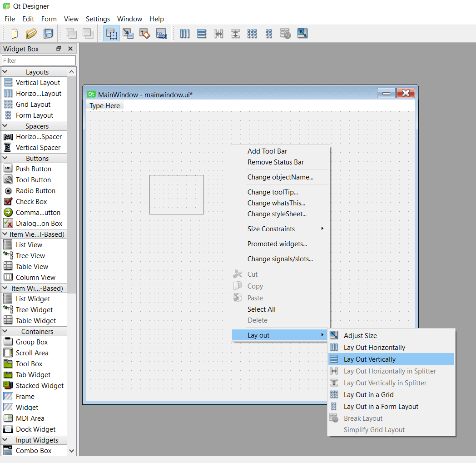The height and width of the screenshot is (463, 476).
Task: Choose Lay Out Horizontally in submenu
Action: point(391,347)
